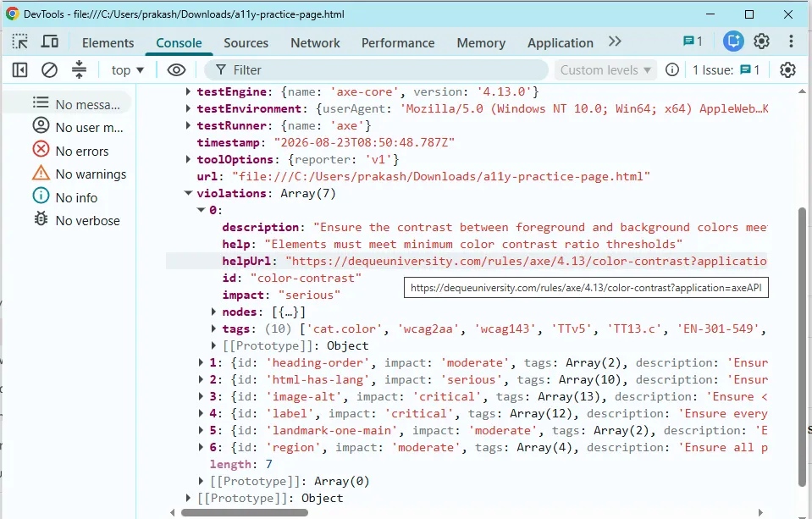Click the id "color-contrast" value

[306, 279]
